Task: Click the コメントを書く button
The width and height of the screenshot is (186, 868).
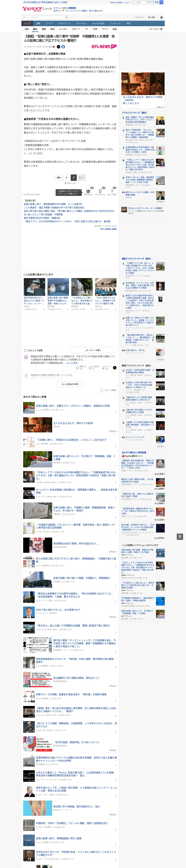Action: 93,350
